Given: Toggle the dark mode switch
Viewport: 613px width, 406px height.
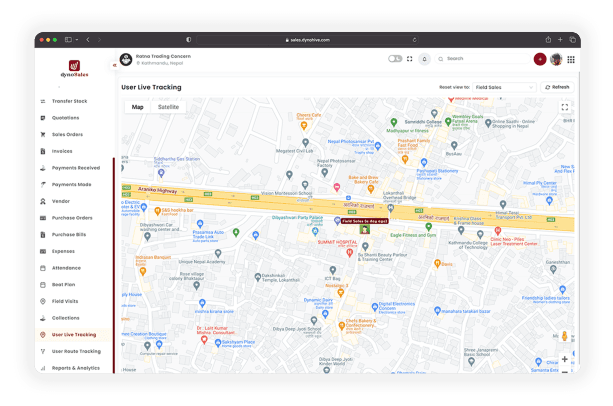Looking at the screenshot, I should pos(395,59).
